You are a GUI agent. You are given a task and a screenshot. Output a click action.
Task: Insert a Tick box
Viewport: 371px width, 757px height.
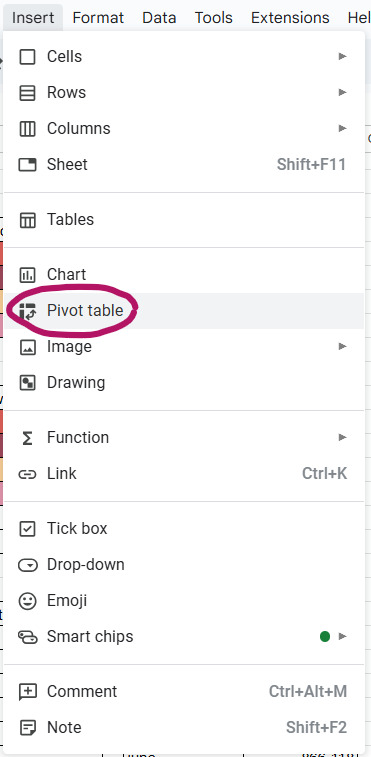[184, 529]
